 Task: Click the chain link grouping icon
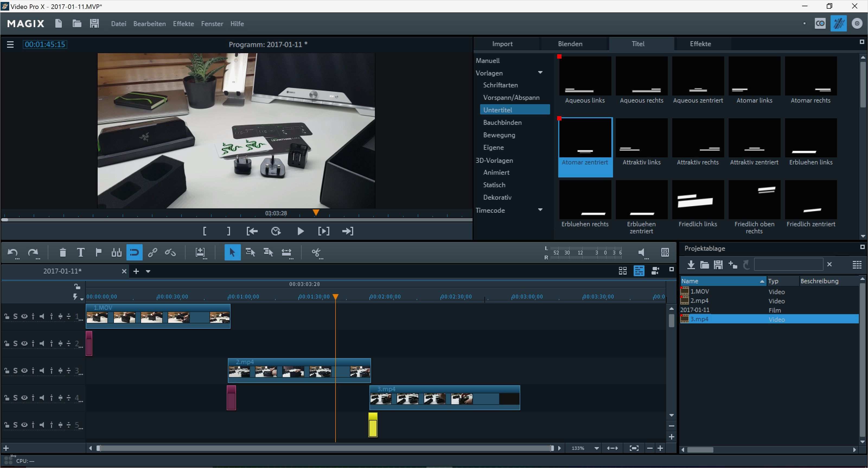[153, 252]
